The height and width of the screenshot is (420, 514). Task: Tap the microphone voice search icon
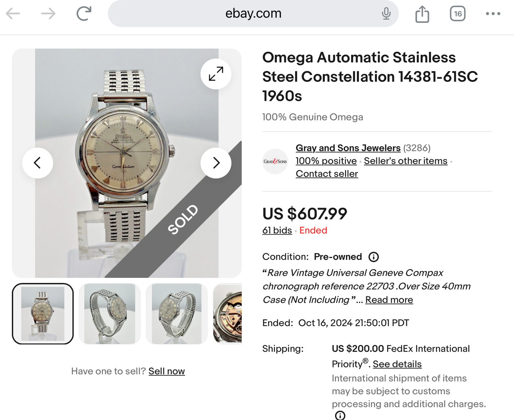386,14
